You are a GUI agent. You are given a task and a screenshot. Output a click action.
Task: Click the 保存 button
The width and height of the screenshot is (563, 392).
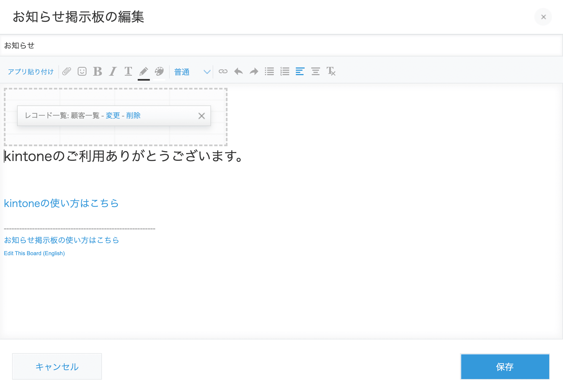point(505,366)
